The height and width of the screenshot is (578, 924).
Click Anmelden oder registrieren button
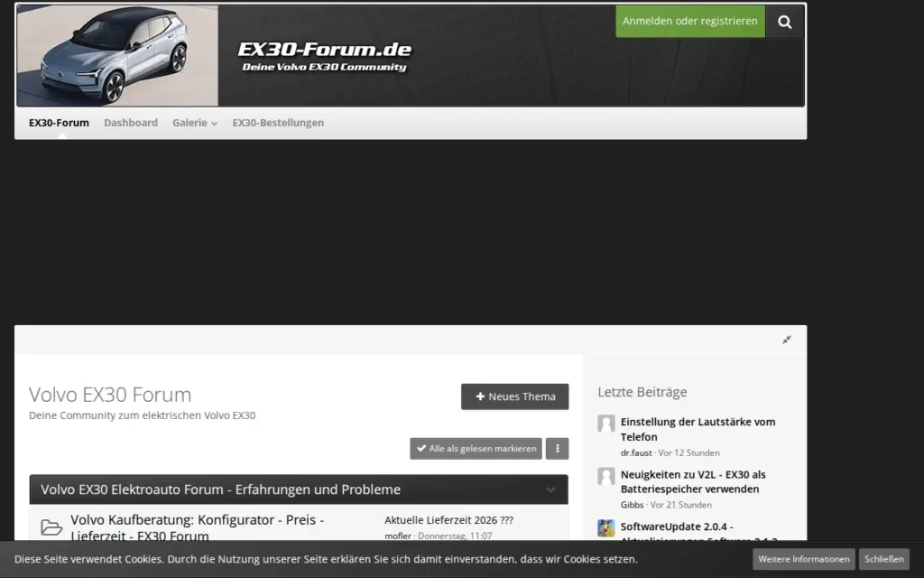point(690,22)
